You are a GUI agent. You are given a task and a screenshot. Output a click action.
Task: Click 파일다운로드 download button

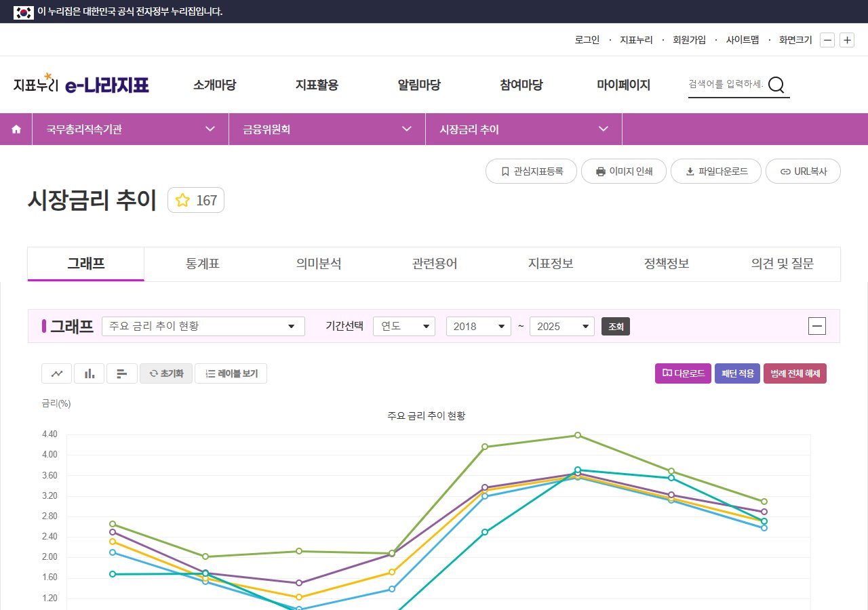[716, 171]
